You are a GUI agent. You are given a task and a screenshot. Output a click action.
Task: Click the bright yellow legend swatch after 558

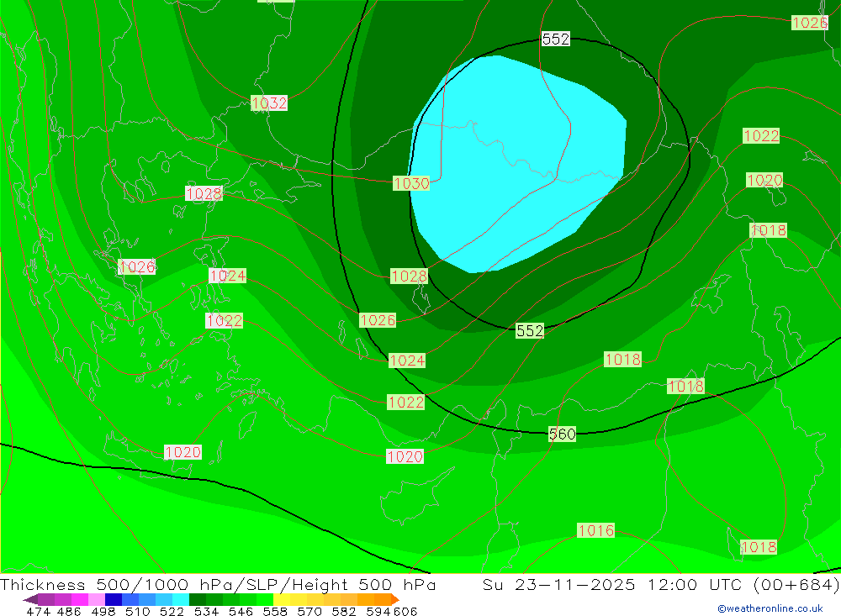(282, 599)
